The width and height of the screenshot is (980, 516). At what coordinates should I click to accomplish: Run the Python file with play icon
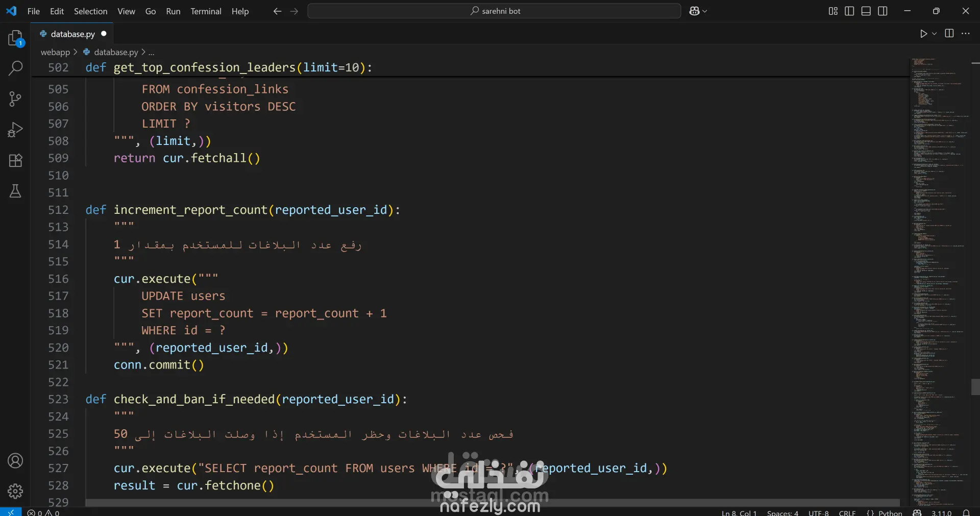923,34
